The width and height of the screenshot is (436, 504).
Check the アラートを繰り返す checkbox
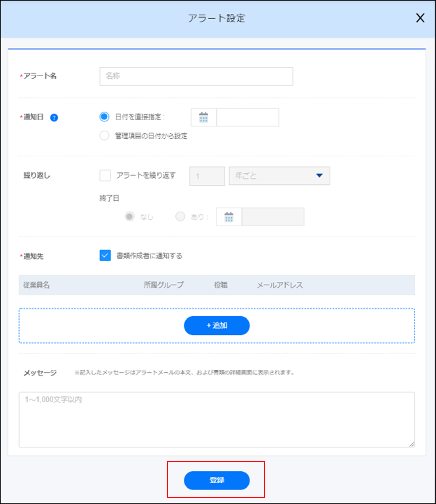pyautogui.click(x=105, y=175)
